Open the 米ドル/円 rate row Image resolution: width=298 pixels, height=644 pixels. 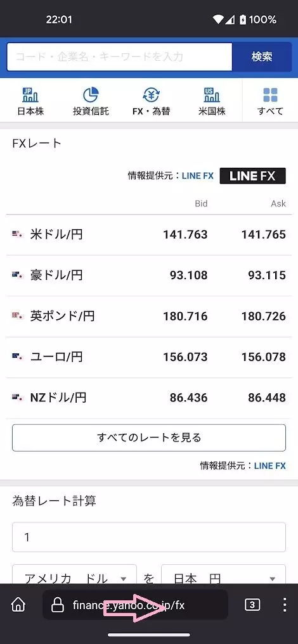coord(149,235)
